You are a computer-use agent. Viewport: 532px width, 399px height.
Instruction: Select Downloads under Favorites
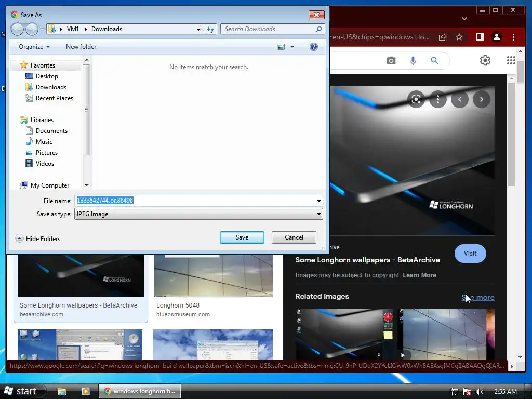(x=51, y=87)
